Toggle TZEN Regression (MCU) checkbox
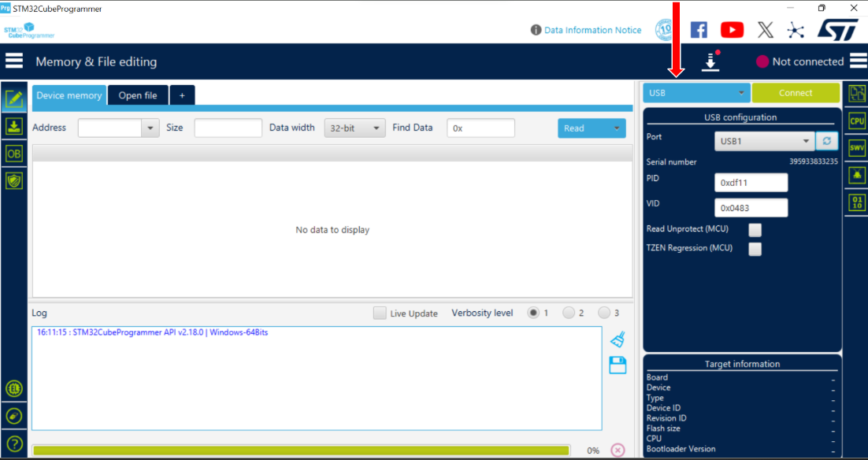The height and width of the screenshot is (460, 868). (755, 249)
